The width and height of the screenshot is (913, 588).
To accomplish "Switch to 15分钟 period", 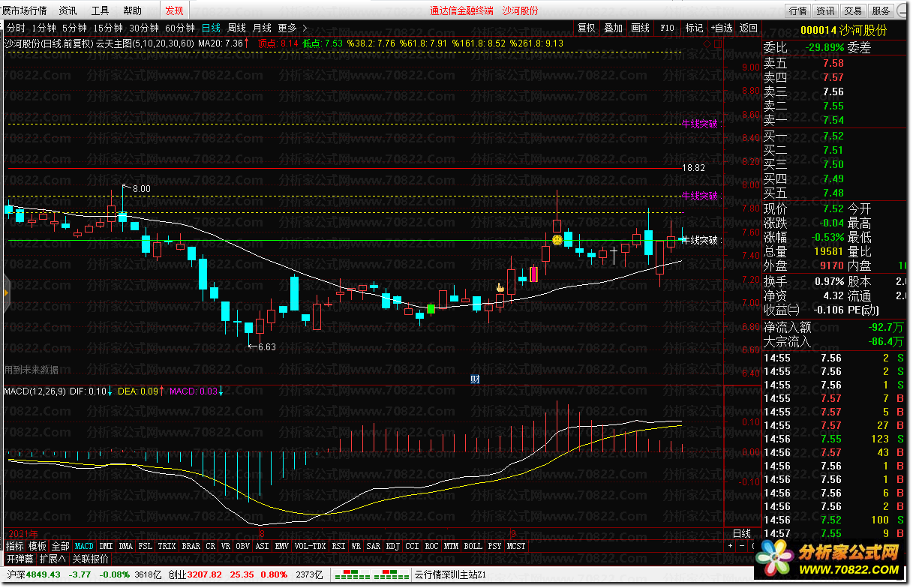I will coord(109,28).
